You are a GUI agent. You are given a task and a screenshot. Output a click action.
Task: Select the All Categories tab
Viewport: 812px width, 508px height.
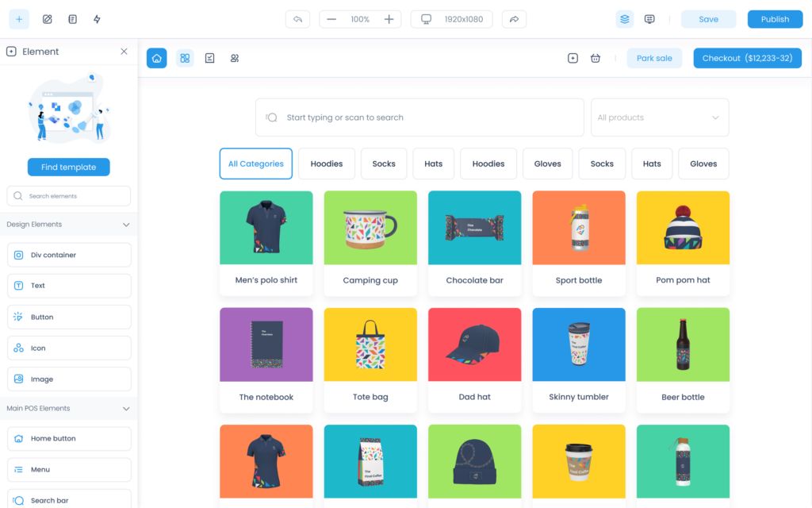256,164
